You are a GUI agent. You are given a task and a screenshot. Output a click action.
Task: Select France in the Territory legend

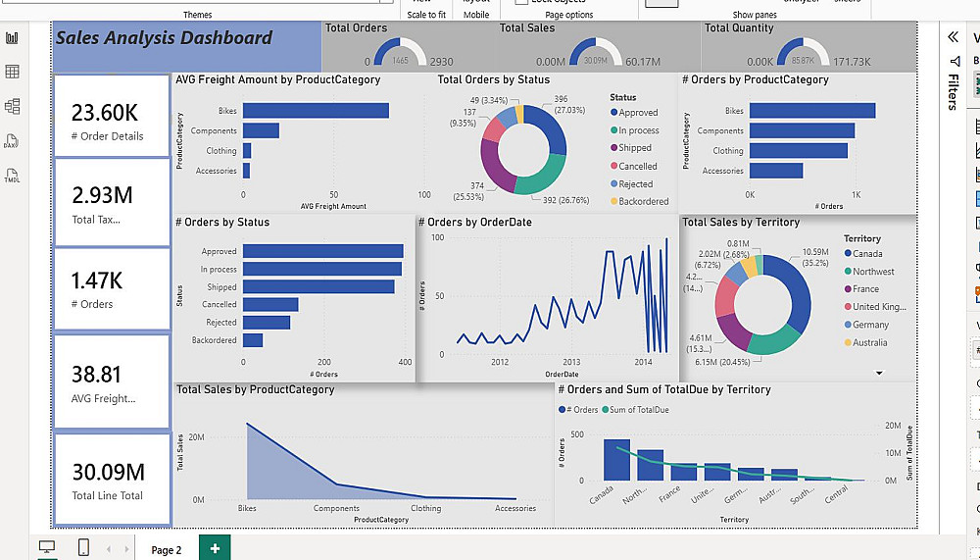(861, 289)
